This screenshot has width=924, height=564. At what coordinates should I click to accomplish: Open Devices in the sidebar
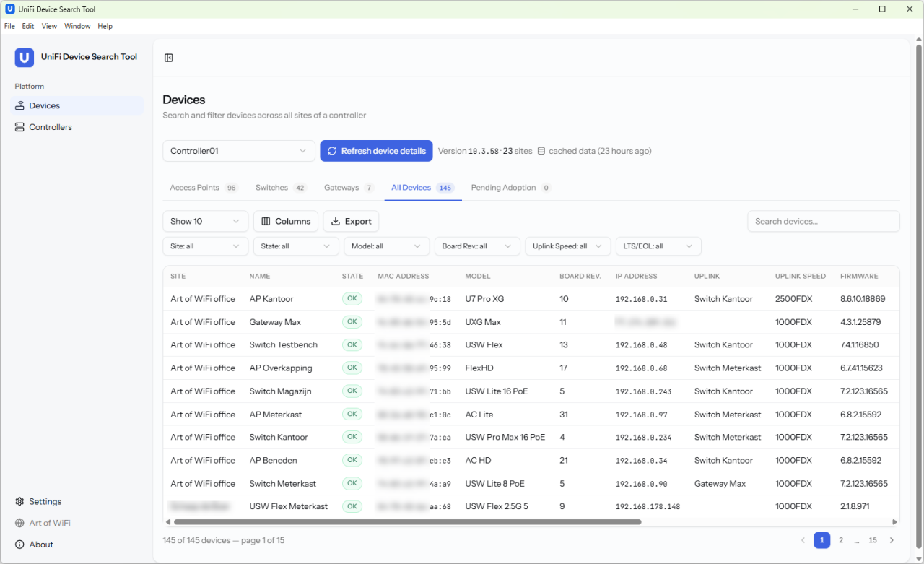pyautogui.click(x=77, y=105)
